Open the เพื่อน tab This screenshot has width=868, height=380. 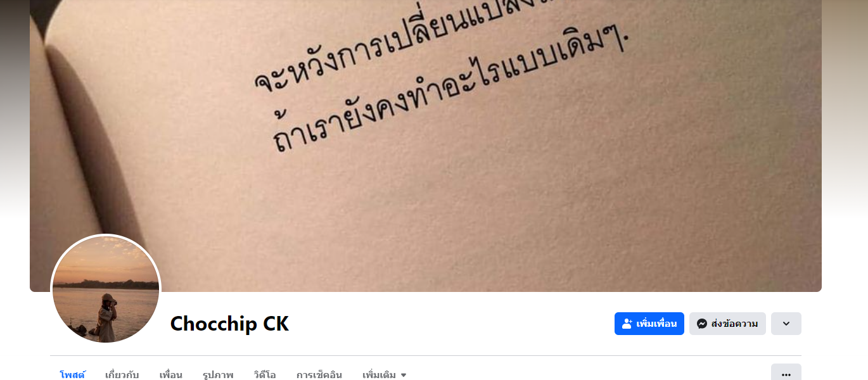click(x=171, y=375)
